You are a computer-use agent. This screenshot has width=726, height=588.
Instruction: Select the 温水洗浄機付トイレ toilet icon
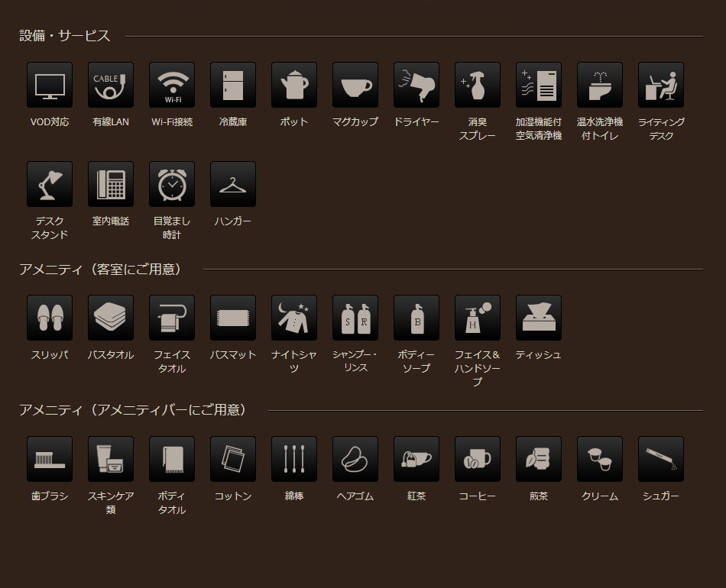(600, 85)
